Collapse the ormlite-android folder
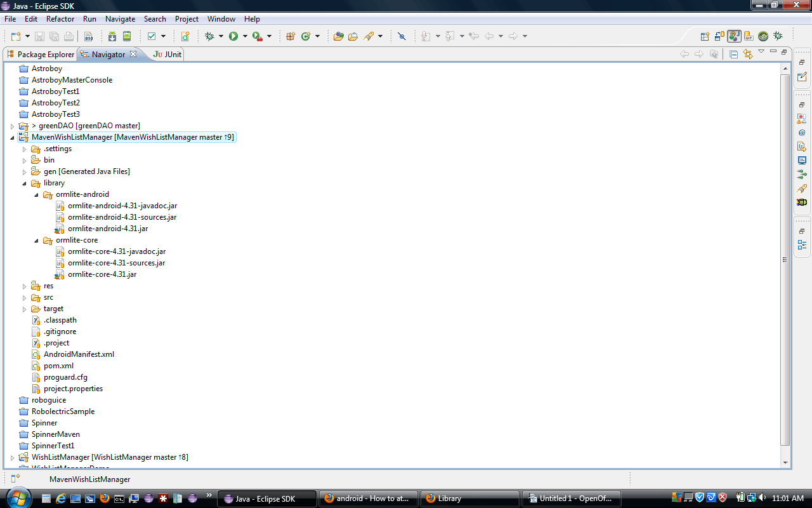812x508 pixels. pyautogui.click(x=36, y=194)
